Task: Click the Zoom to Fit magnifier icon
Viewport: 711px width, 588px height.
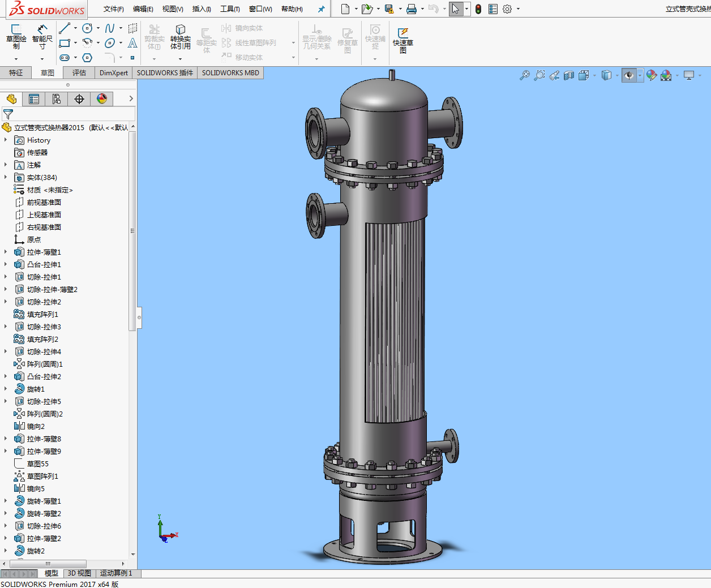Action: pos(525,75)
